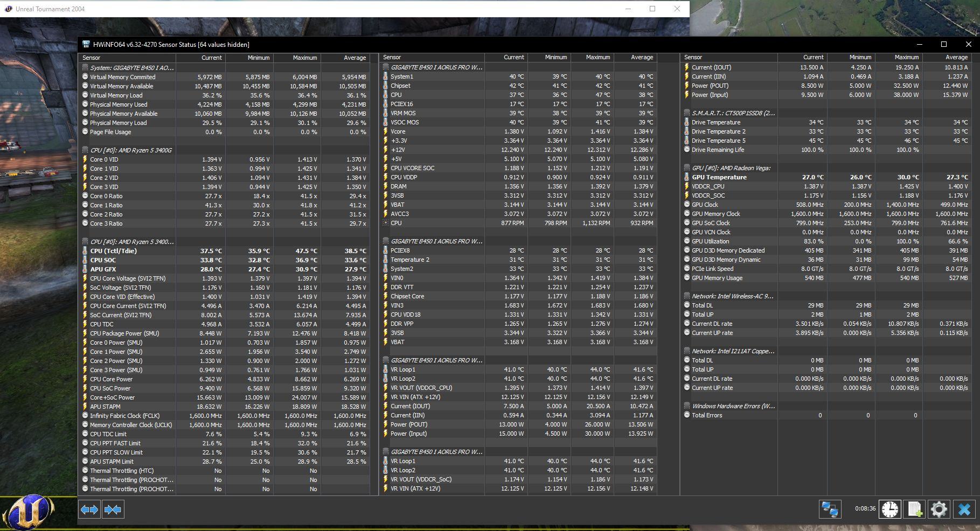
Task: Click the AVCC3 voltage label
Action: pos(399,214)
